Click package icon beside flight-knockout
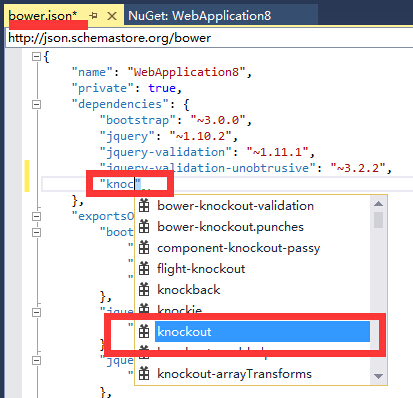This screenshot has height=398, width=413. (144, 269)
